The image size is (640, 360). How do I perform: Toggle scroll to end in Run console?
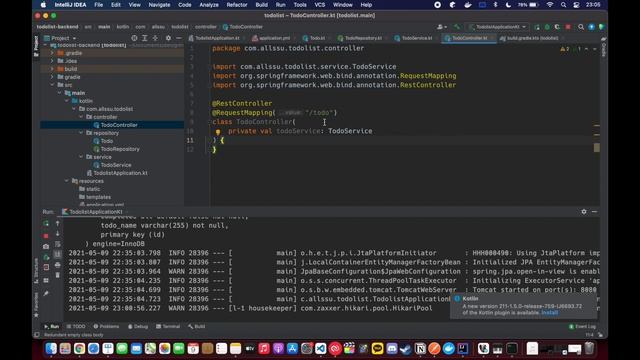pyautogui.click(x=58, y=254)
